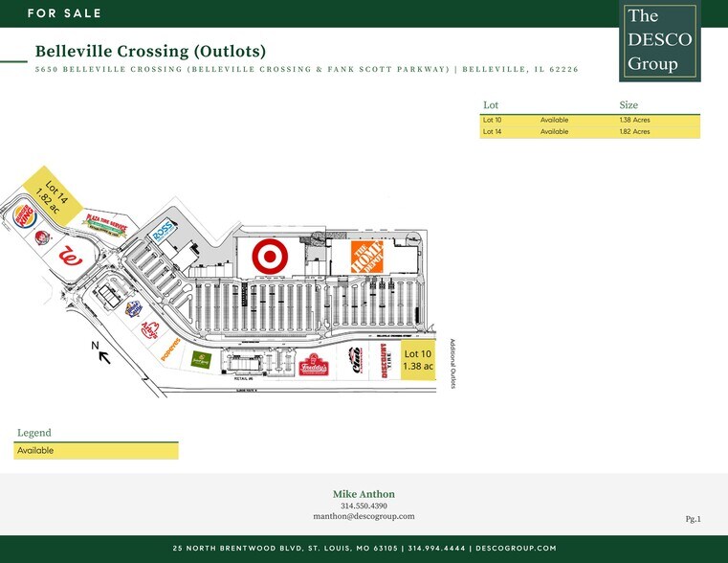Screen dimensions: 728x563
Task: Click the Retail #6 building outline
Action: click(x=243, y=363)
